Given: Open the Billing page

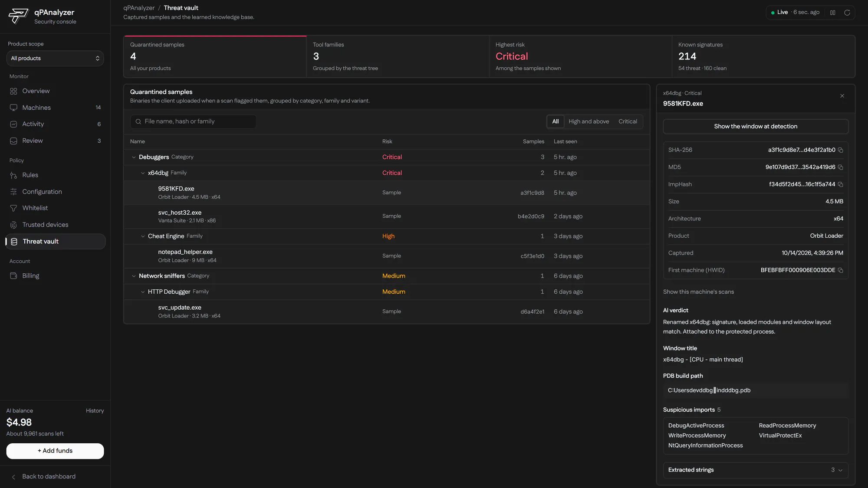Looking at the screenshot, I should (x=55, y=276).
